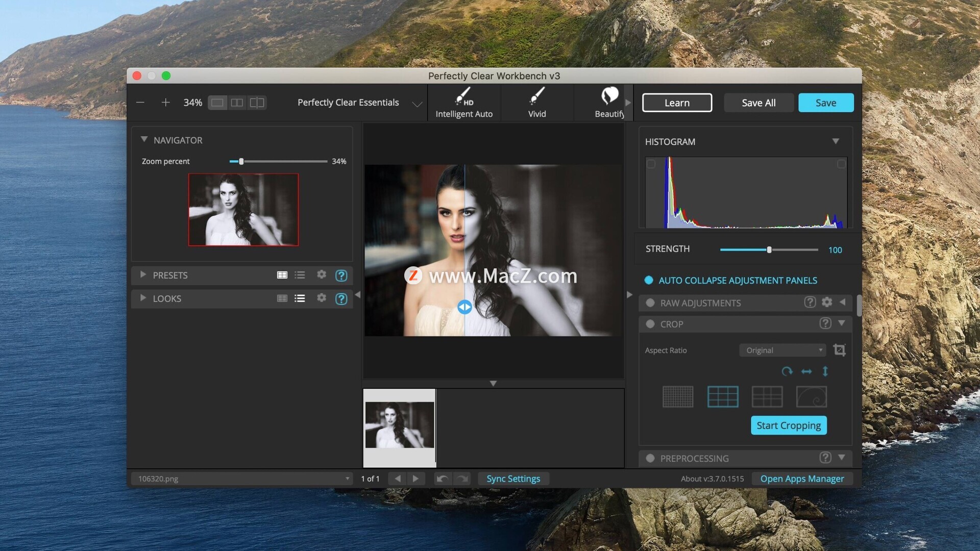Open Presets gear settings
The height and width of the screenshot is (551, 980).
click(x=322, y=274)
